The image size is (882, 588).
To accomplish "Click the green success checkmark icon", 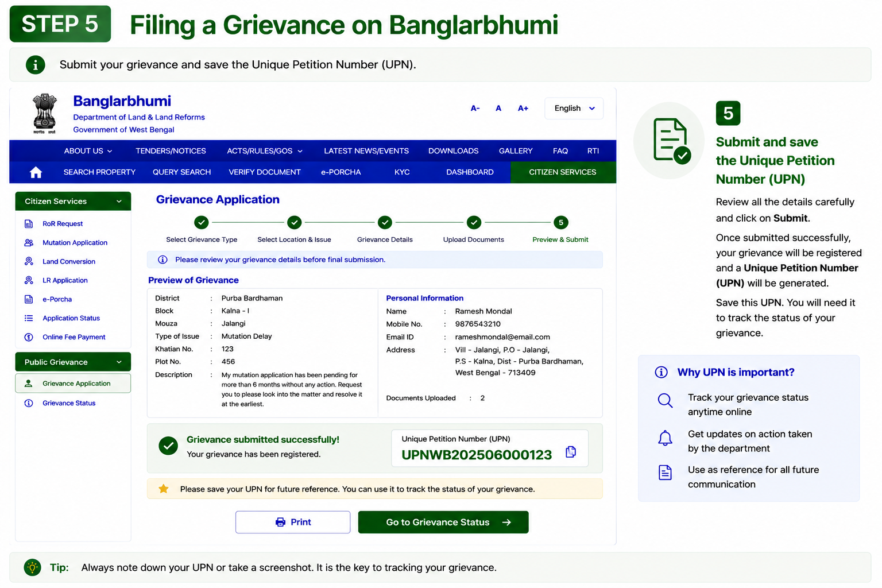I will click(168, 446).
